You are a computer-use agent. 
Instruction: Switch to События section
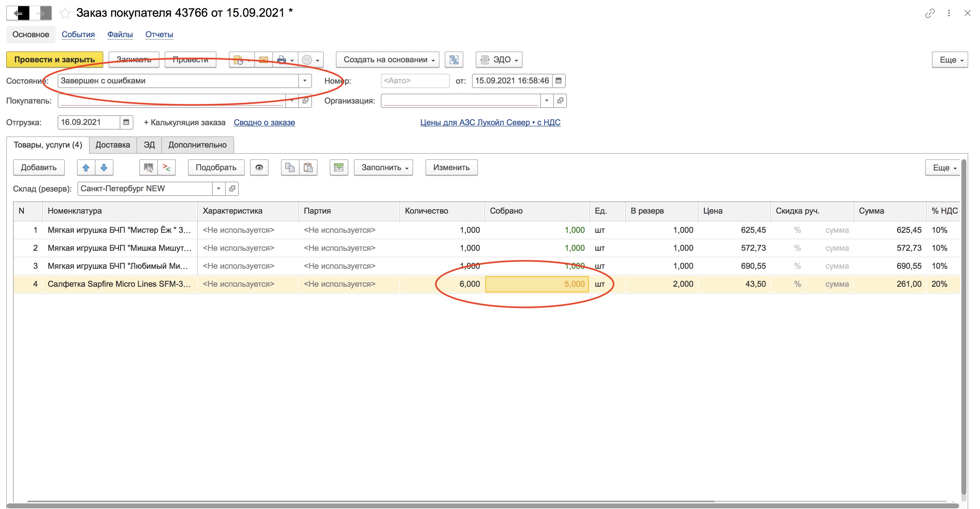coord(78,35)
